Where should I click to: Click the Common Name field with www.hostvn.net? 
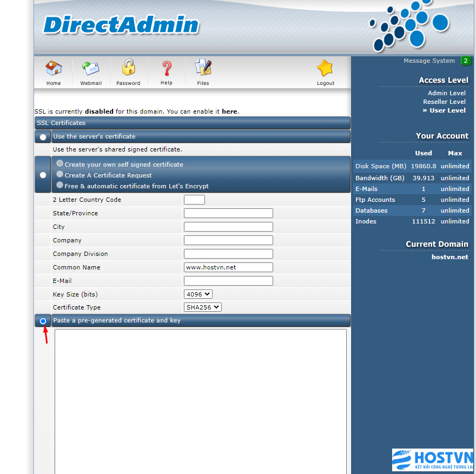[228, 267]
